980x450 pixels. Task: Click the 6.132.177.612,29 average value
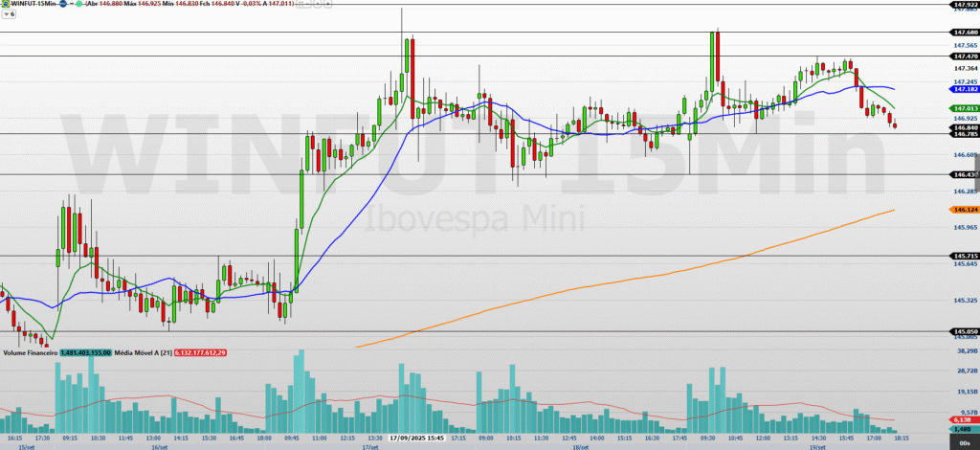pyautogui.click(x=200, y=353)
